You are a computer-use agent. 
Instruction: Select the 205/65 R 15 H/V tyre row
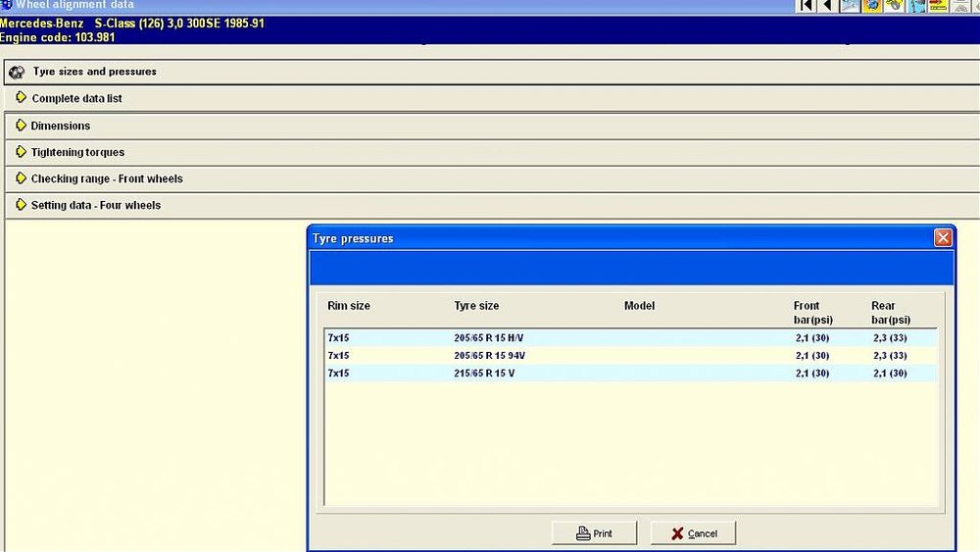coord(630,337)
